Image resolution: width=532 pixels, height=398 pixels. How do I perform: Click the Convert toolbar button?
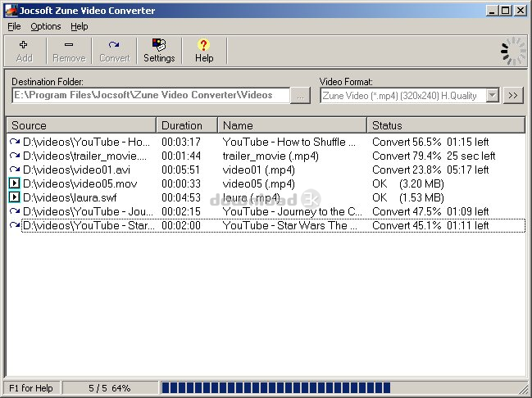114,52
